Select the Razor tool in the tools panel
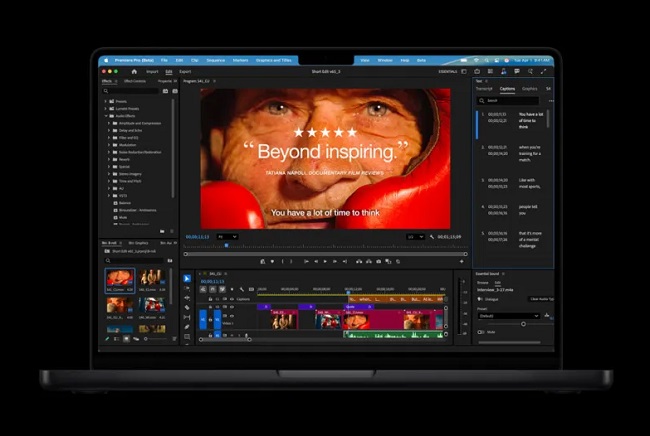The height and width of the screenshot is (436, 650). 187,308
